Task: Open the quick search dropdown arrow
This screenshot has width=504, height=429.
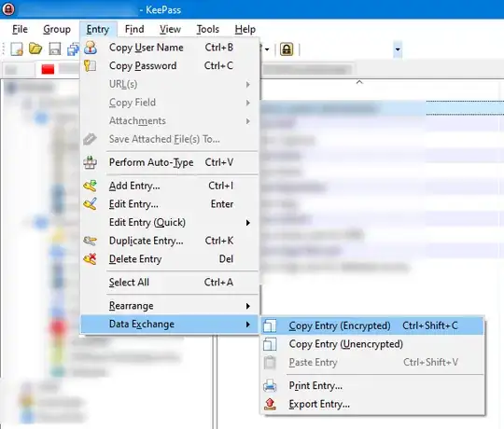Action: pyautogui.click(x=398, y=49)
